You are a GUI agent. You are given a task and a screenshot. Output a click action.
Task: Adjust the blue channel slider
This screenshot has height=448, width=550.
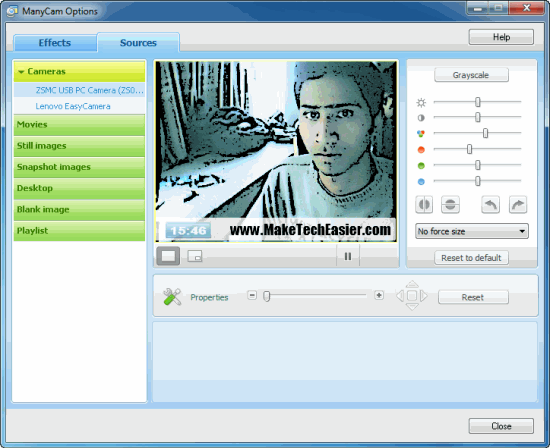tap(477, 181)
